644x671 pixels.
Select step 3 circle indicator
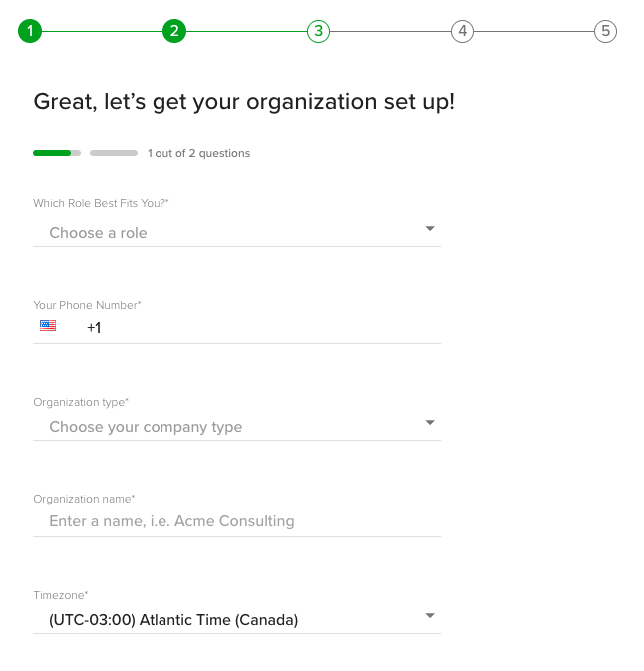pyautogui.click(x=318, y=31)
